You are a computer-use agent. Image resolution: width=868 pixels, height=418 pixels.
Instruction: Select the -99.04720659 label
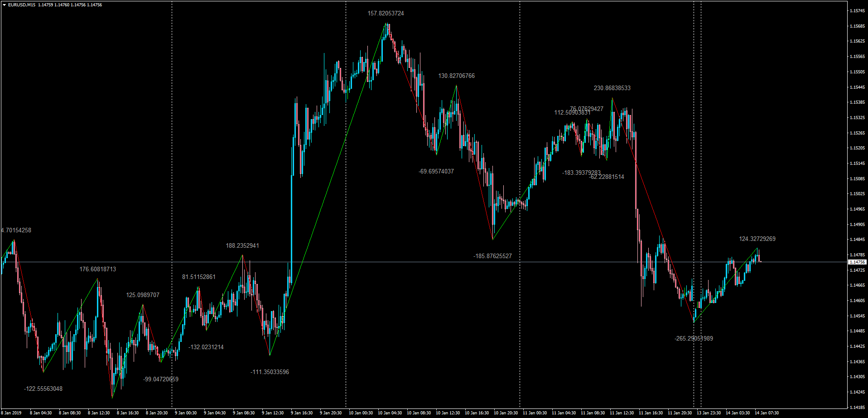[161, 380]
